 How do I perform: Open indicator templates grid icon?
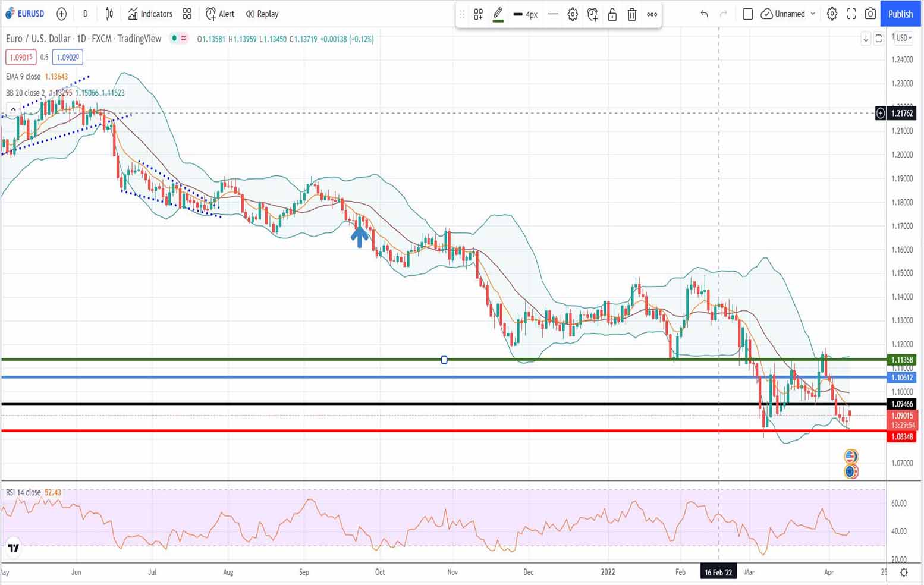point(187,14)
